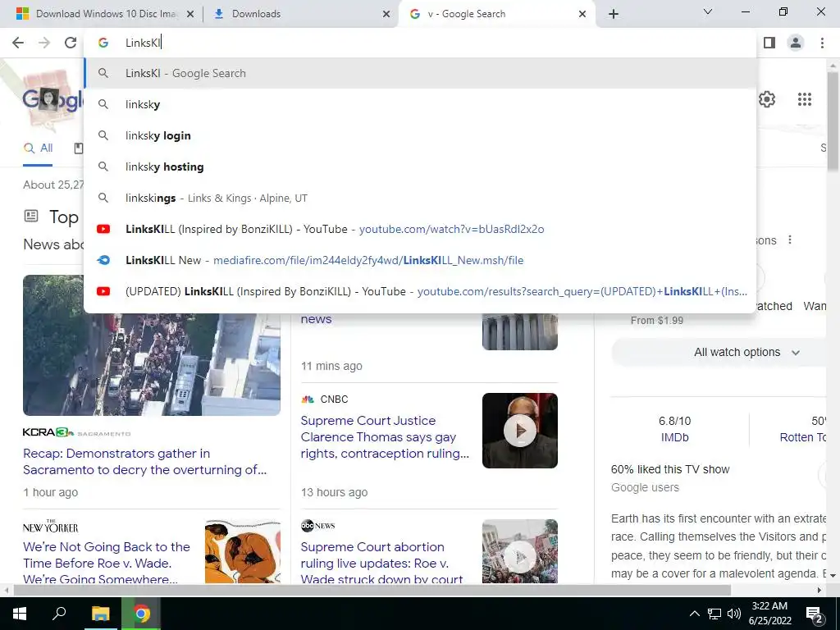Select the All search filter tab

coord(38,148)
